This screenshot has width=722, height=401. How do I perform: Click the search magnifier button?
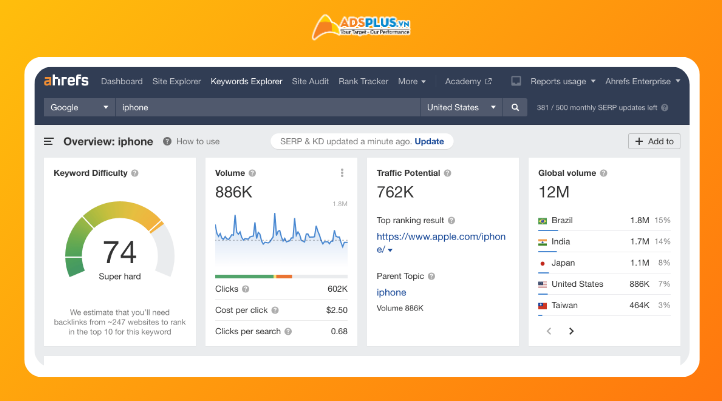tap(515, 107)
